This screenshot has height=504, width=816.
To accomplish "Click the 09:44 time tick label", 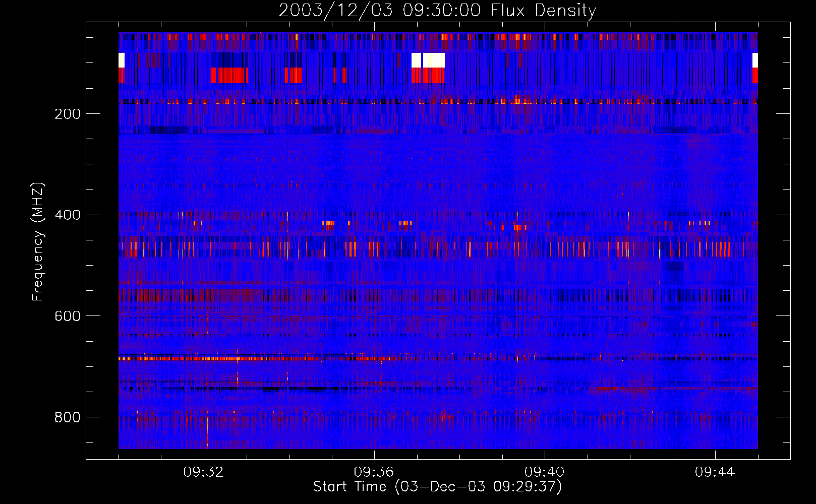I will tap(715, 472).
